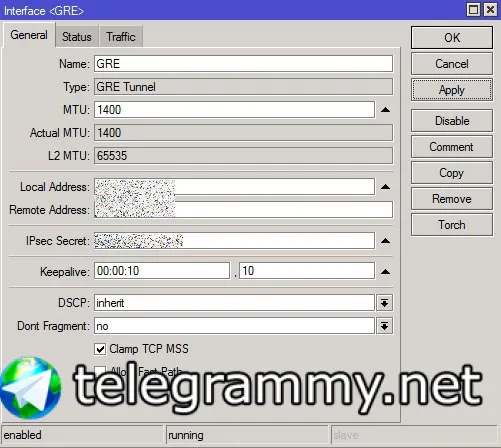The width and height of the screenshot is (501, 448).
Task: Click the Telegram globe logo icon
Action: pos(31,388)
